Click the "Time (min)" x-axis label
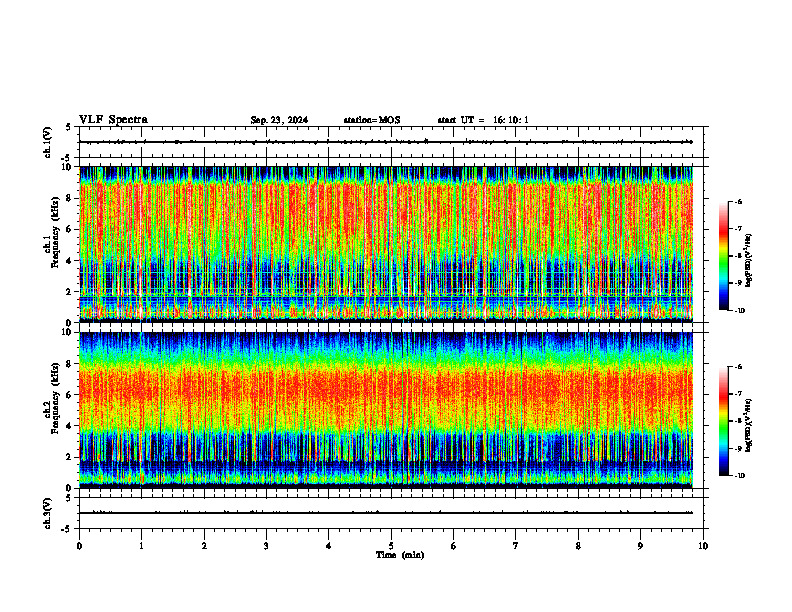Image resolution: width=792 pixels, height=612 pixels. 400,555
